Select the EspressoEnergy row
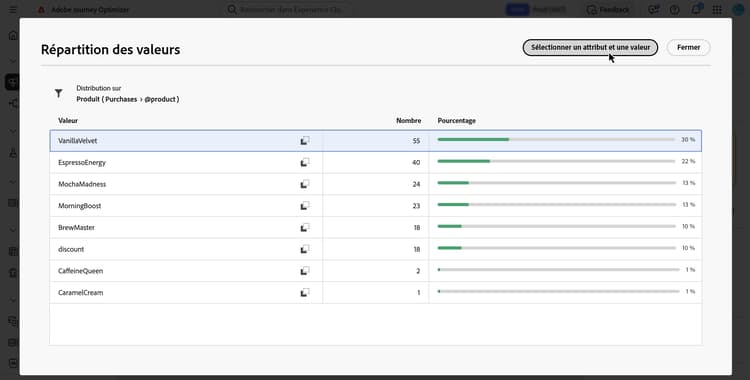 coord(375,162)
